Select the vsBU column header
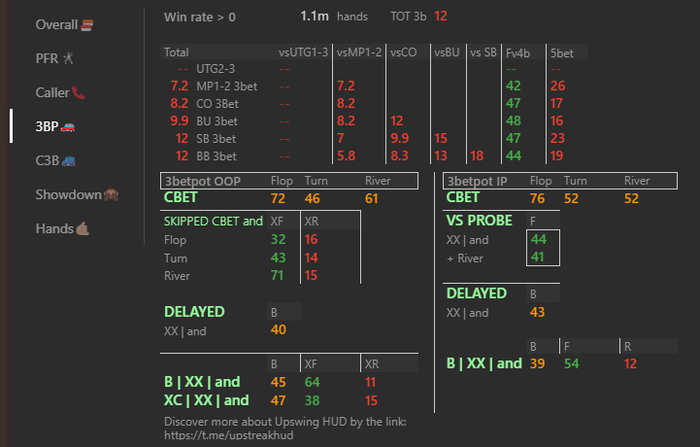Image resolution: width=700 pixels, height=447 pixels. (x=446, y=53)
